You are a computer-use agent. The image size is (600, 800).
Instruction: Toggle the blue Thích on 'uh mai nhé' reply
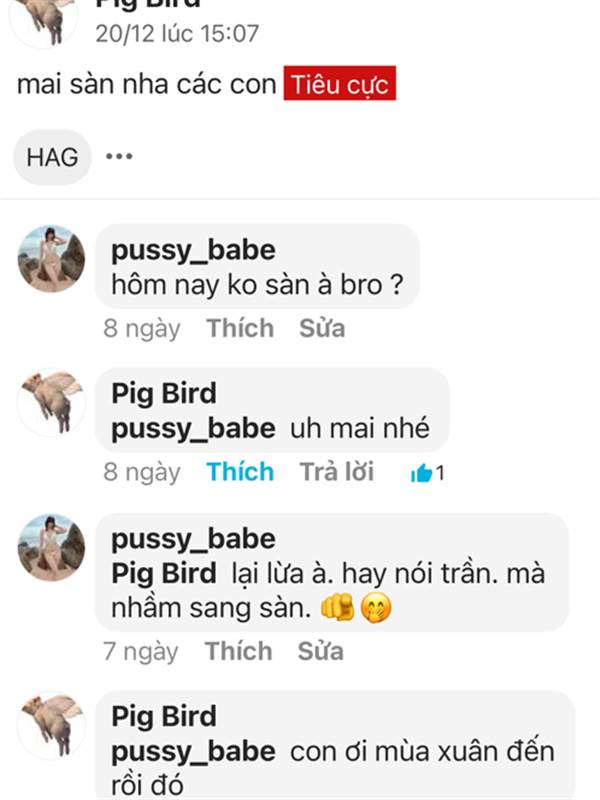(240, 472)
